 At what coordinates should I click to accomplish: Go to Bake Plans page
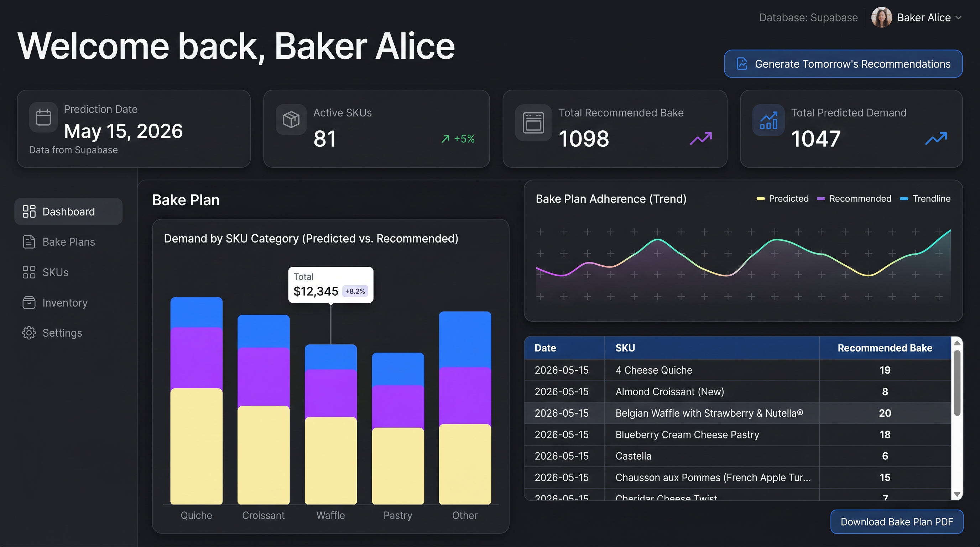[68, 242]
